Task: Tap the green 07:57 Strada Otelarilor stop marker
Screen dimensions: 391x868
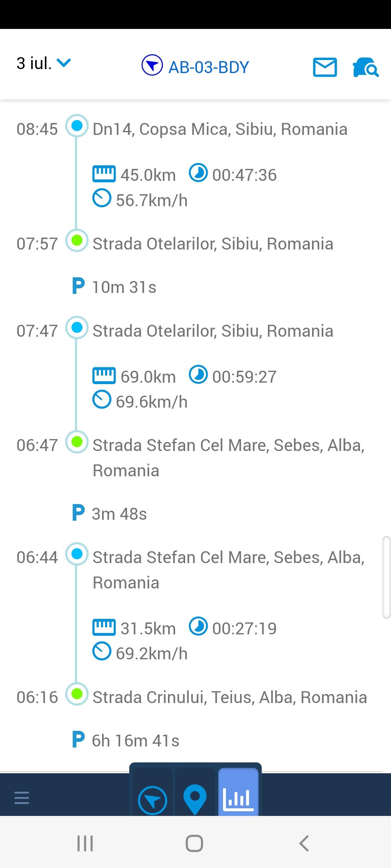Action: [77, 241]
